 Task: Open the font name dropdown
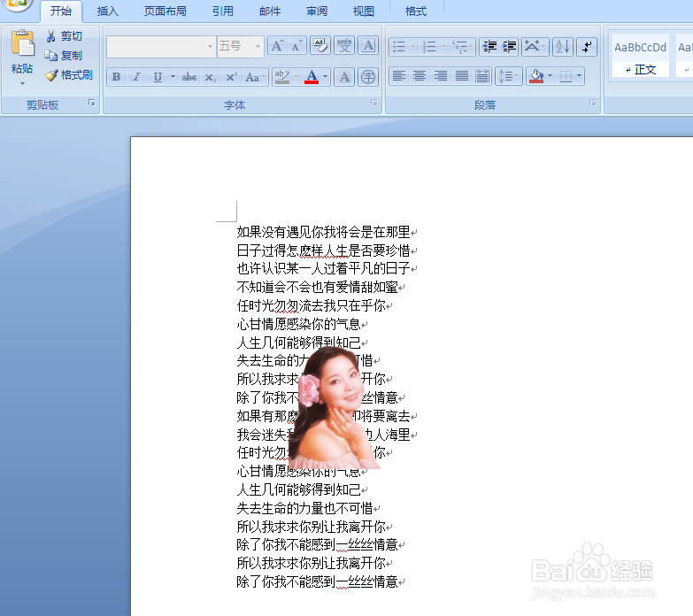click(x=210, y=46)
